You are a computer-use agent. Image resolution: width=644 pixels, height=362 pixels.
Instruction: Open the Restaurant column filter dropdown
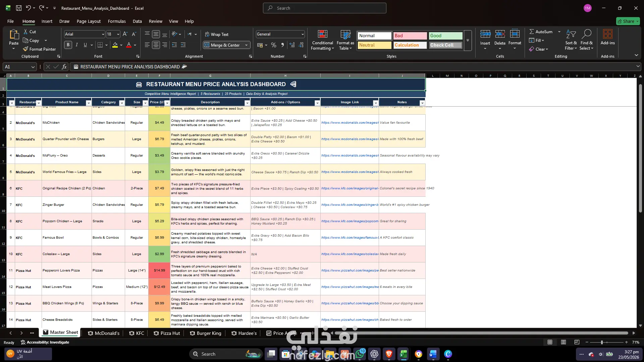[39, 103]
